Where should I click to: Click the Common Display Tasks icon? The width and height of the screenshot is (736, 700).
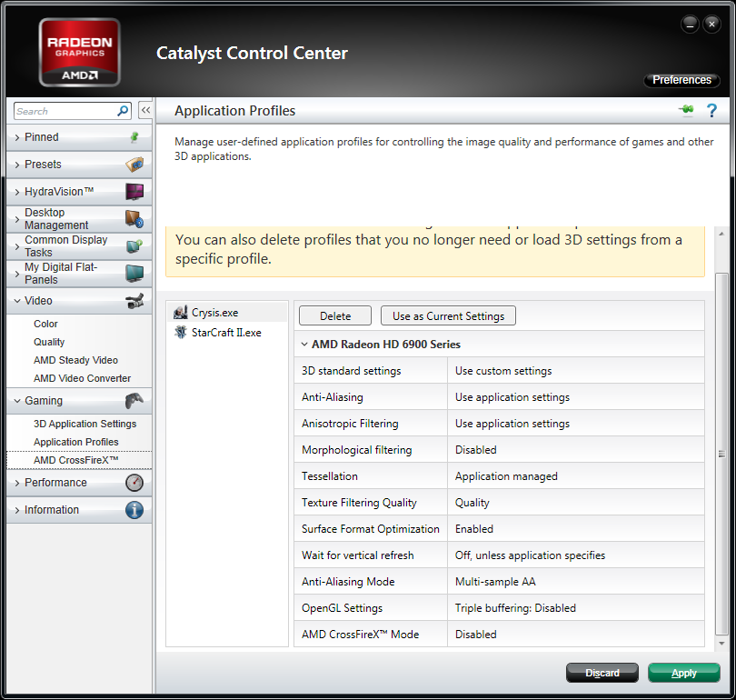(x=134, y=246)
